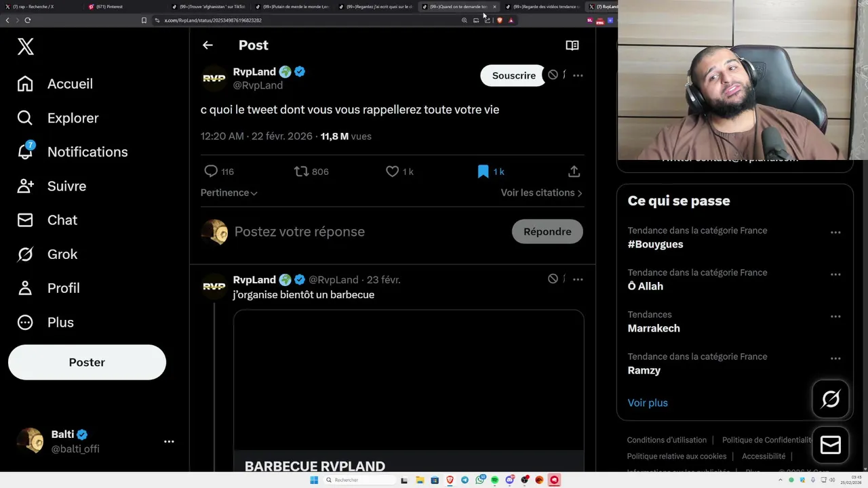Open floating messages envelope button
868x488 pixels.
point(831,445)
